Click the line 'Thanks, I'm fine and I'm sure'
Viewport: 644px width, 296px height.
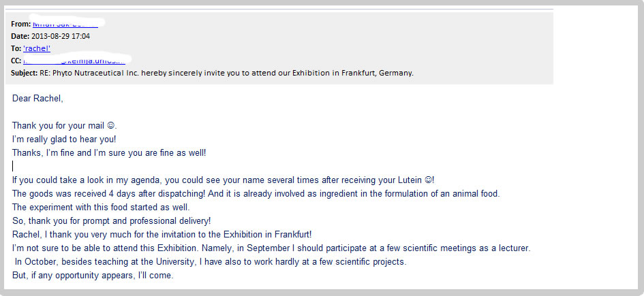[x=109, y=153]
